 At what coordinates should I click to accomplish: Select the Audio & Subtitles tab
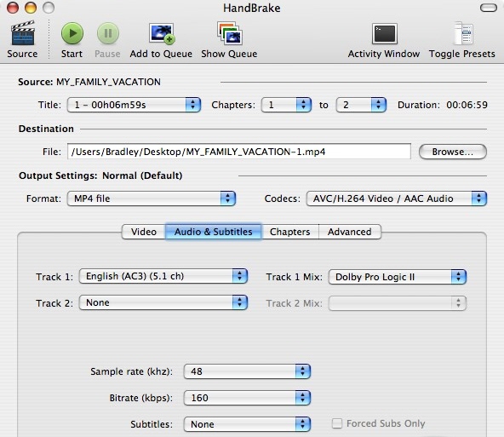(214, 232)
